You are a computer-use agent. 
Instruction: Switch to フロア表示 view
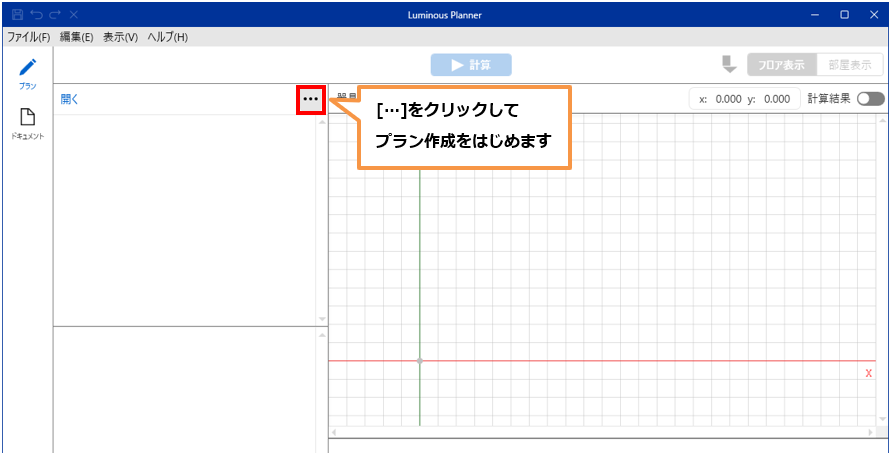click(x=781, y=65)
